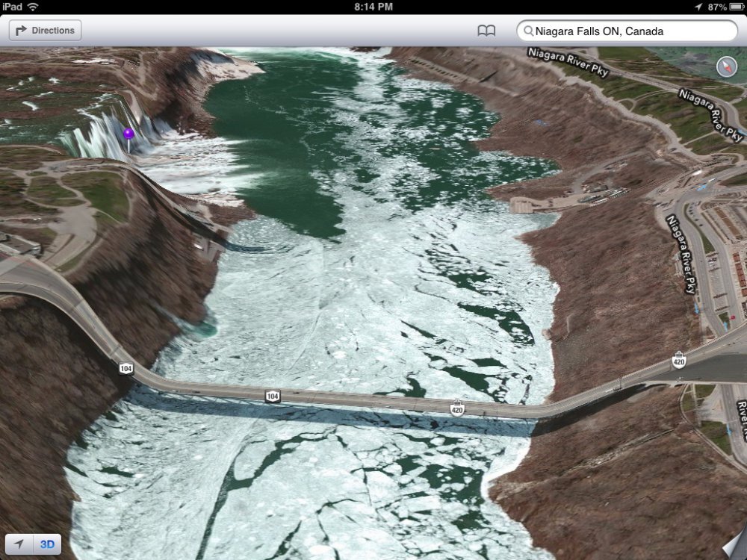Open the Directions panel

coord(44,30)
